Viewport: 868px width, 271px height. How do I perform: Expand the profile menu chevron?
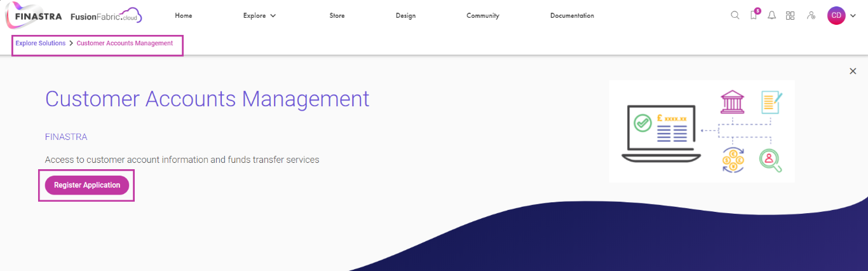853,16
